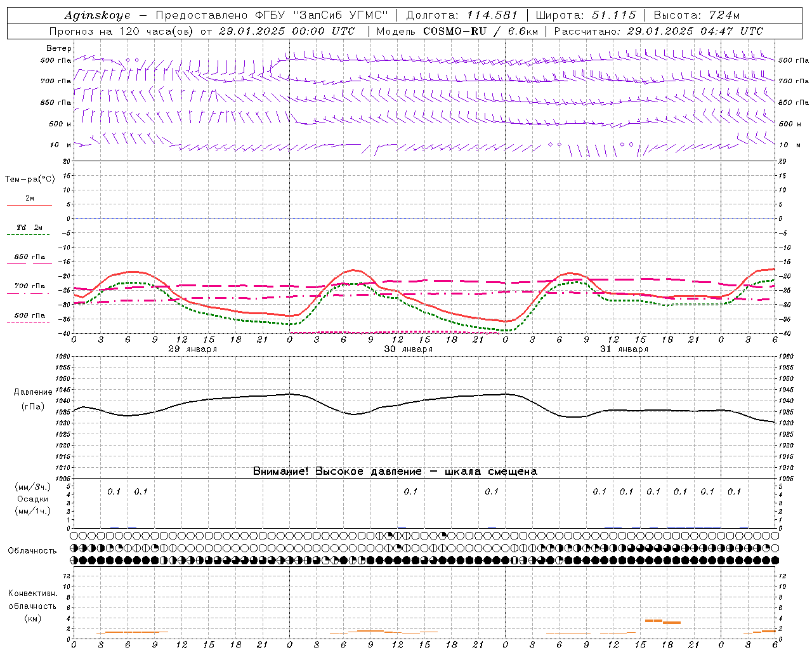Click the Осадки precipitation label

pos(33,499)
